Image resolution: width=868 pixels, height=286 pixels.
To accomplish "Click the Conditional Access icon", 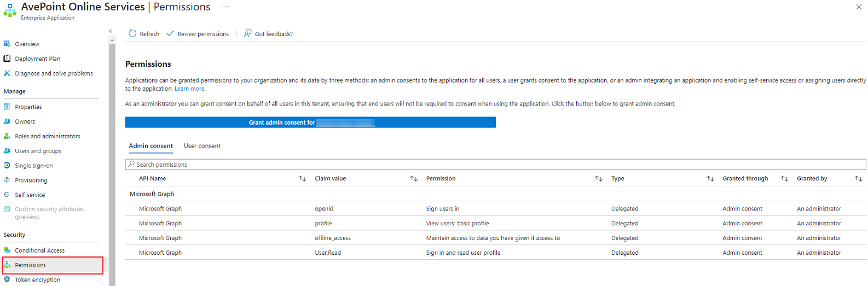I will pyautogui.click(x=7, y=250).
